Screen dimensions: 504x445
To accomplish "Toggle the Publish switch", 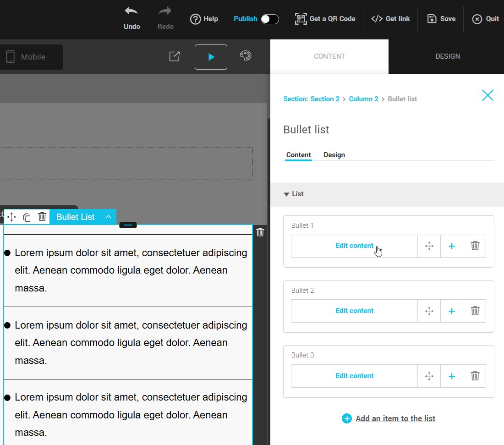I will pos(269,19).
